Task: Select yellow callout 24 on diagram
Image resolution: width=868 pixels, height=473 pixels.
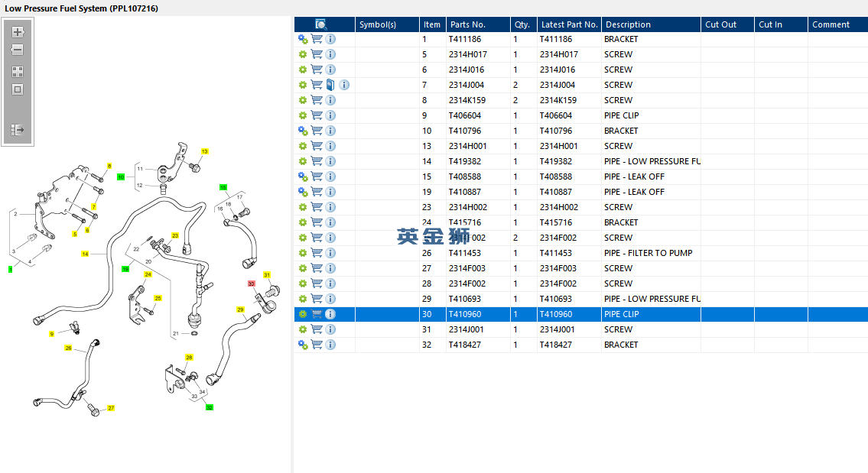Action: 148,274
